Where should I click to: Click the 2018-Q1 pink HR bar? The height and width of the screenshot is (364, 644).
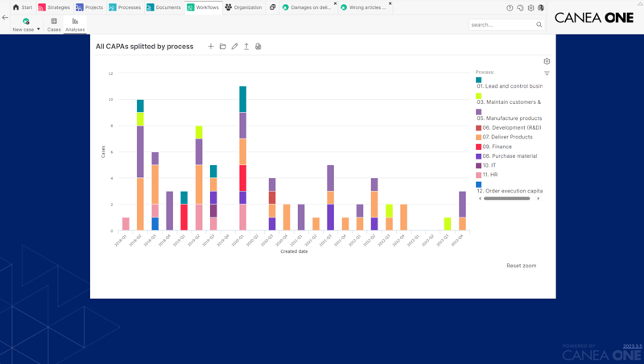pyautogui.click(x=126, y=224)
